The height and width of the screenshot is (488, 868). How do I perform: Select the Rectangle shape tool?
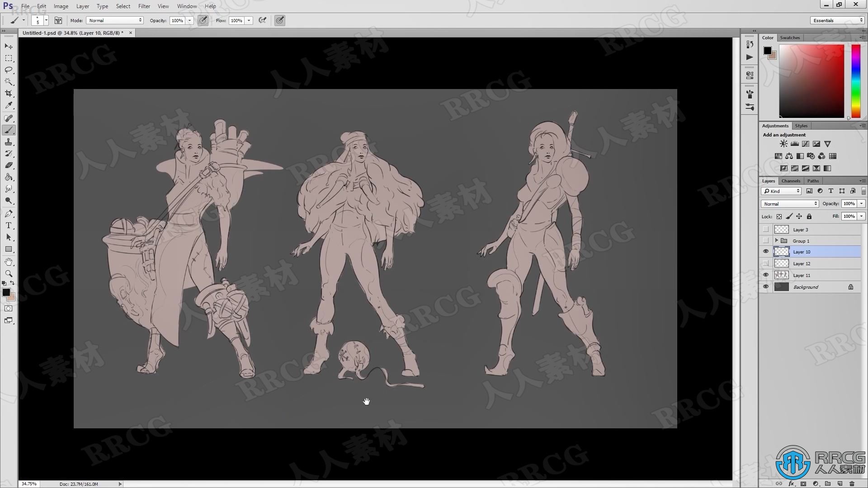click(x=9, y=249)
